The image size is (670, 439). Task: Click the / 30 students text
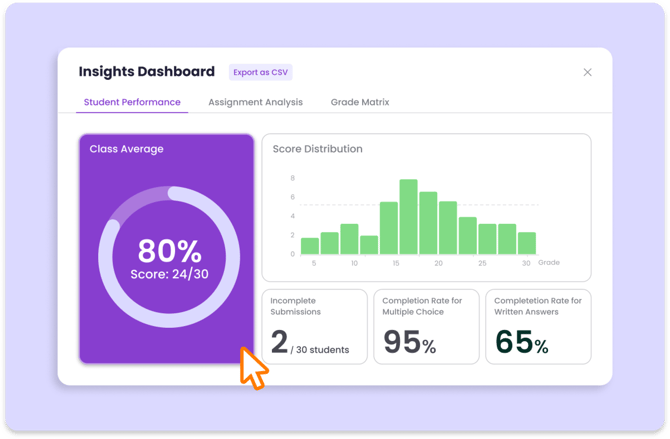click(320, 350)
